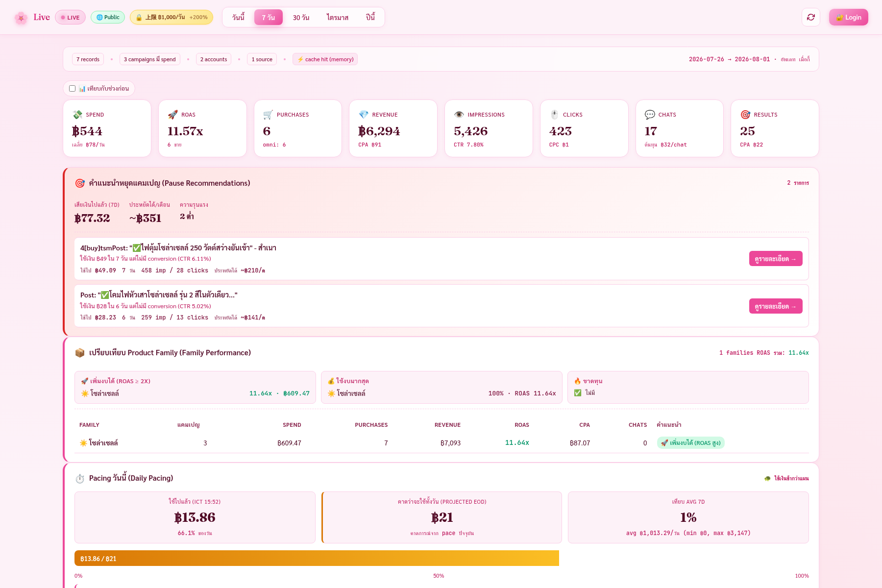The image size is (882, 588).
Task: Click the Impressions eye icon
Action: pyautogui.click(x=459, y=115)
